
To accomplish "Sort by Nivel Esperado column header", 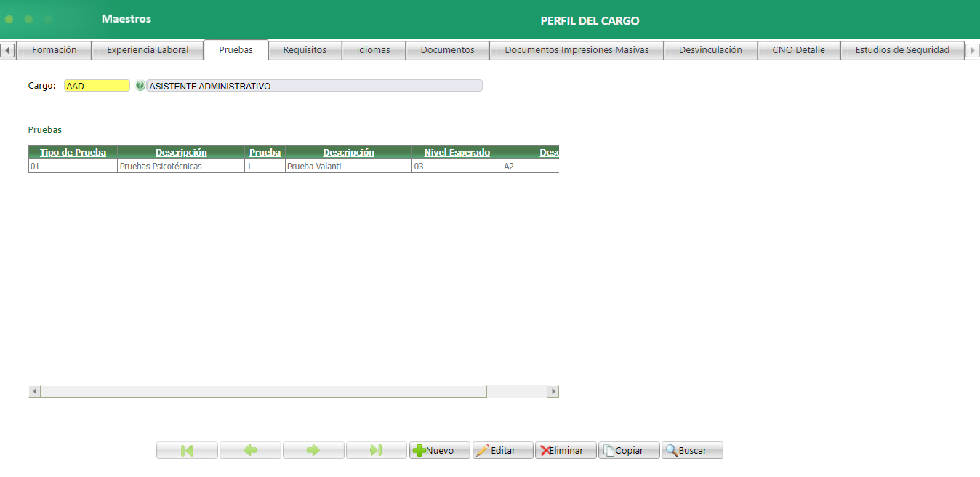I will [x=457, y=152].
